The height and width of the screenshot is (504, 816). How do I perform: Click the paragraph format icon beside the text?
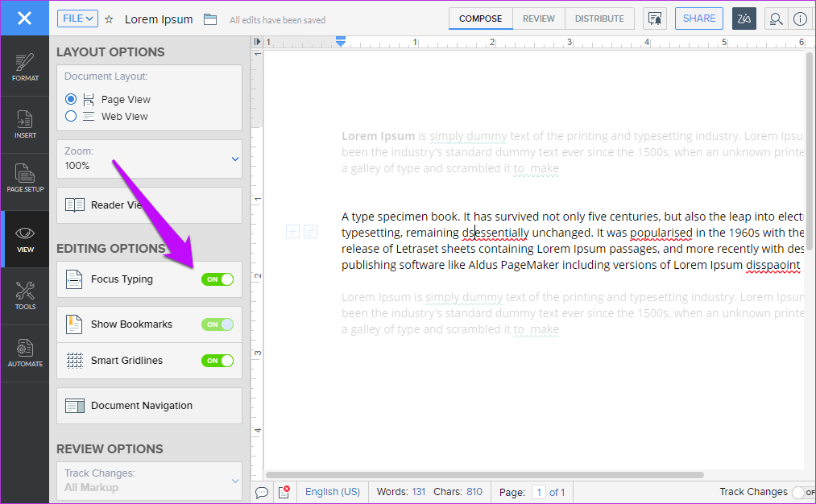pos(311,231)
